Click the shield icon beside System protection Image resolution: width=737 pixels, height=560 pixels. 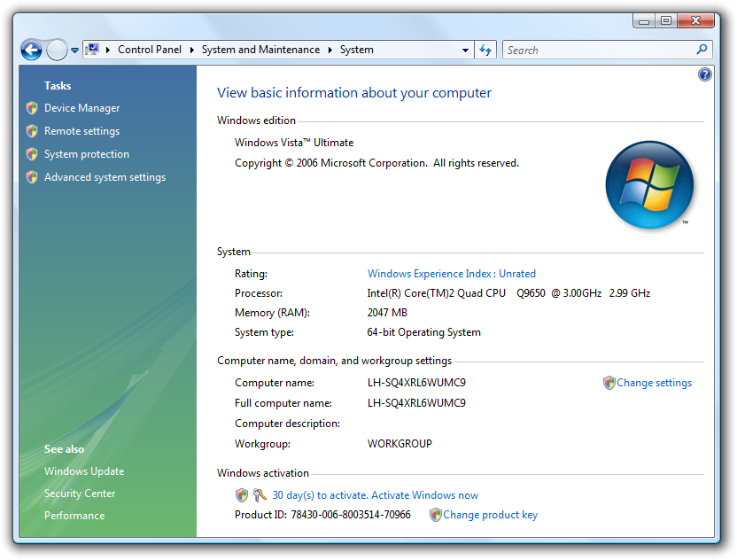point(32,154)
